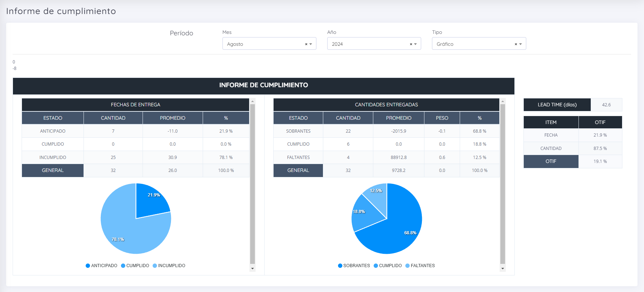Screen dimensions: 644x292
Task: Open the Mes dropdown arrow
Action: [311, 44]
